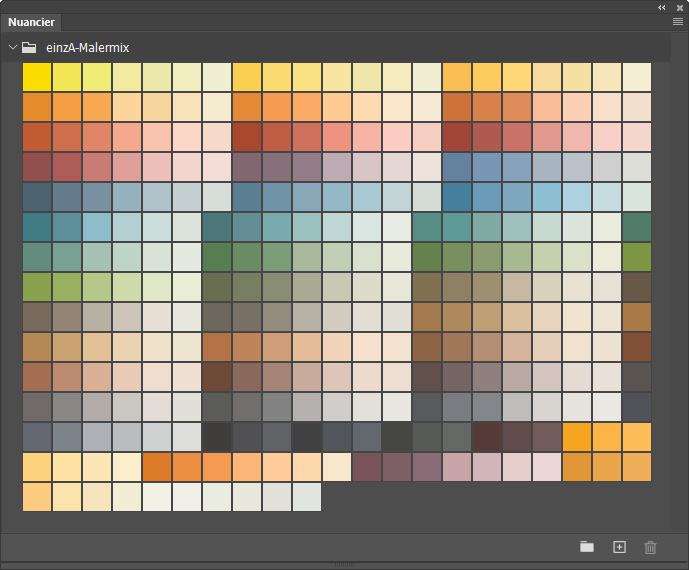Image resolution: width=689 pixels, height=570 pixels.
Task: Select the rust-red first swatch, third row
Action: point(37,137)
